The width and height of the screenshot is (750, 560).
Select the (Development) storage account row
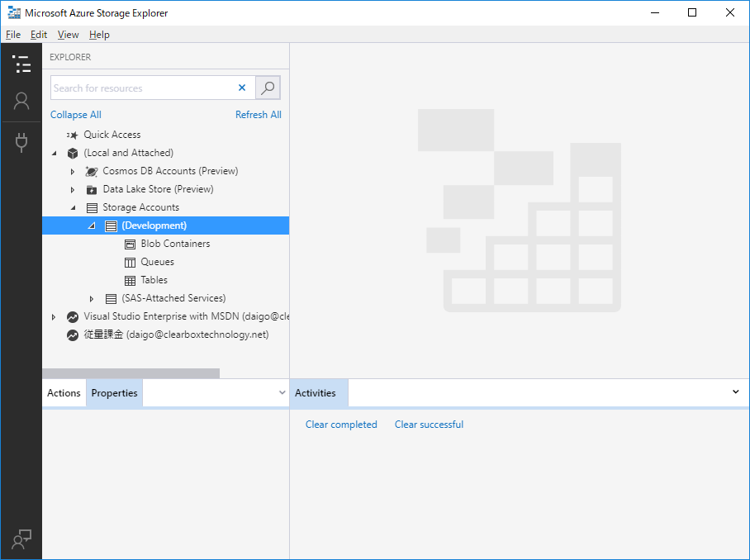coord(165,225)
